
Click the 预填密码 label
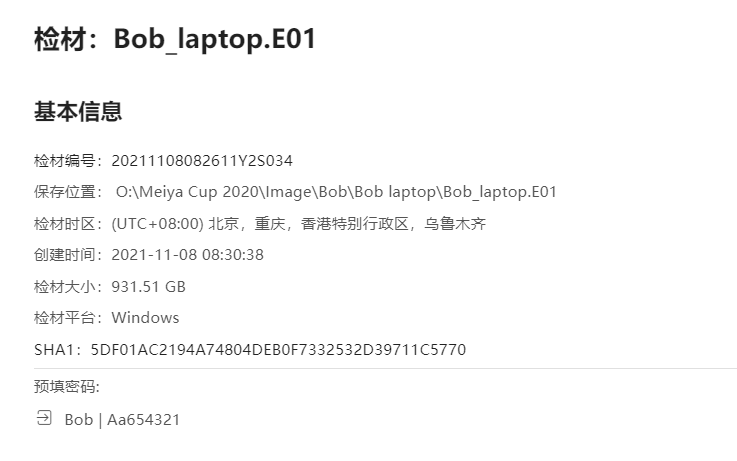[x=67, y=386]
